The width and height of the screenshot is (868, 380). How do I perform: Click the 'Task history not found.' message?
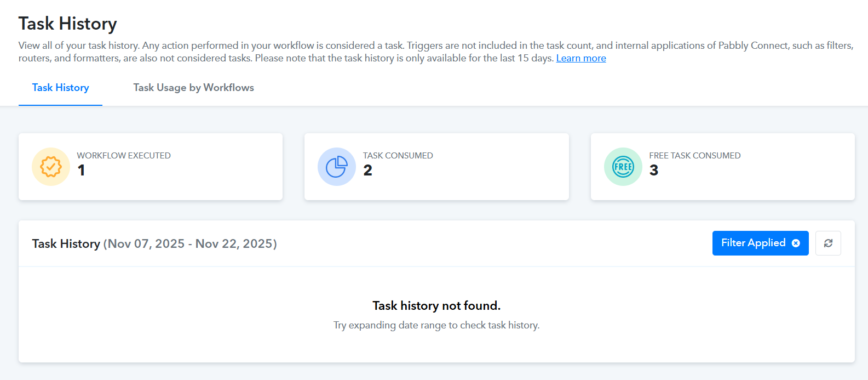click(436, 305)
